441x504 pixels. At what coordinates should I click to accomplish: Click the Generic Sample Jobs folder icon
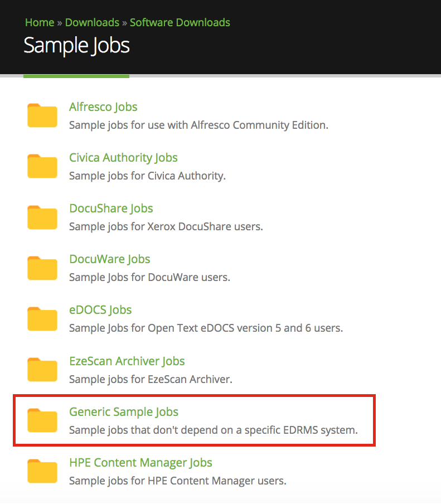click(x=42, y=420)
